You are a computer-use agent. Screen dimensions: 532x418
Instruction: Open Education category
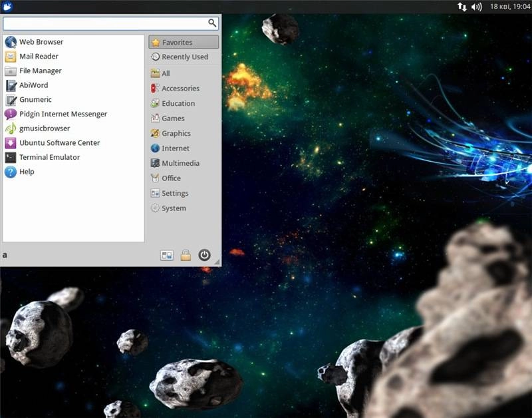184,103
